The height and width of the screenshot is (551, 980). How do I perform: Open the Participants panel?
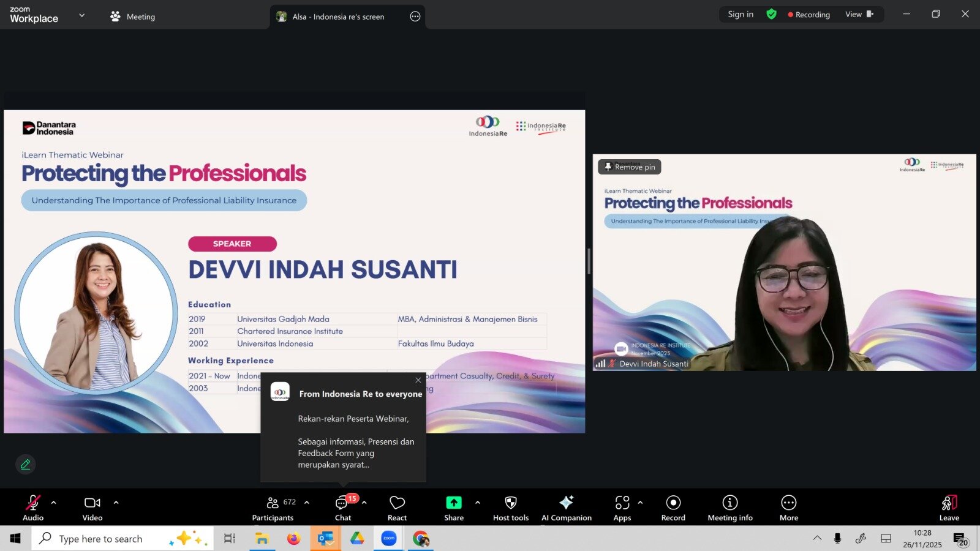pos(273,508)
